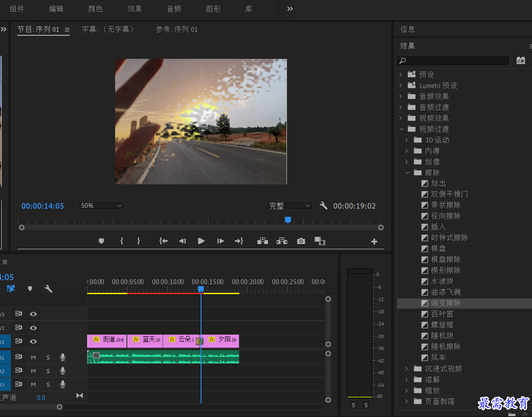Add a marker in the timeline panel
Screen dimensions: 532x417
pos(30,288)
